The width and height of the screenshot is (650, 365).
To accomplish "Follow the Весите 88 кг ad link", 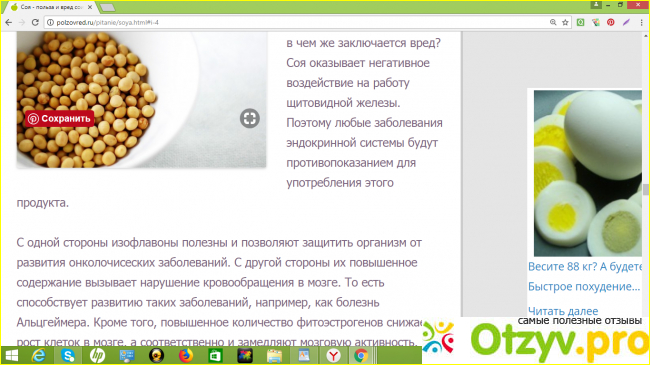I will click(x=585, y=266).
